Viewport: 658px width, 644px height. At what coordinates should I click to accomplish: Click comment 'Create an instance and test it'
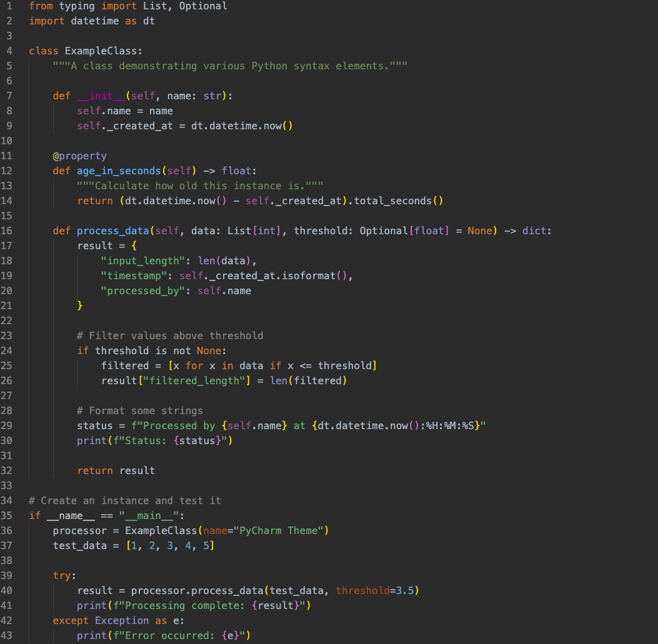click(x=124, y=501)
